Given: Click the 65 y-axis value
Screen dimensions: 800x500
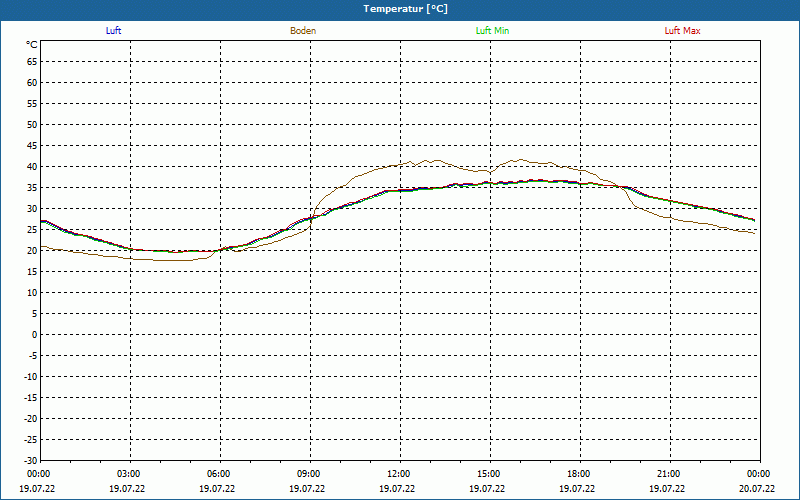Looking at the screenshot, I should click(32, 62).
